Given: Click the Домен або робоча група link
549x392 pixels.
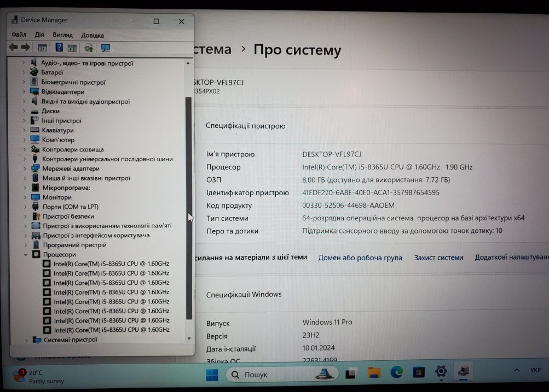Looking at the screenshot, I should tap(360, 258).
